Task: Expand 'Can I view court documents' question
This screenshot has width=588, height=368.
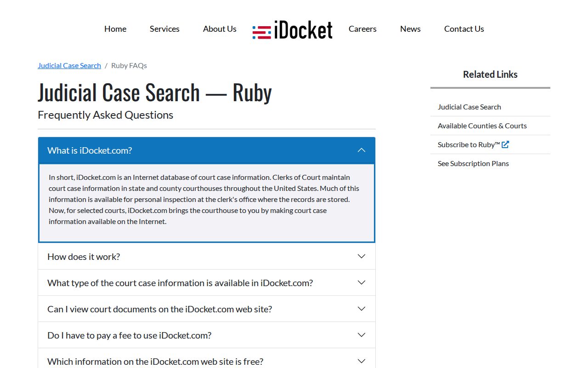Action: [207, 309]
